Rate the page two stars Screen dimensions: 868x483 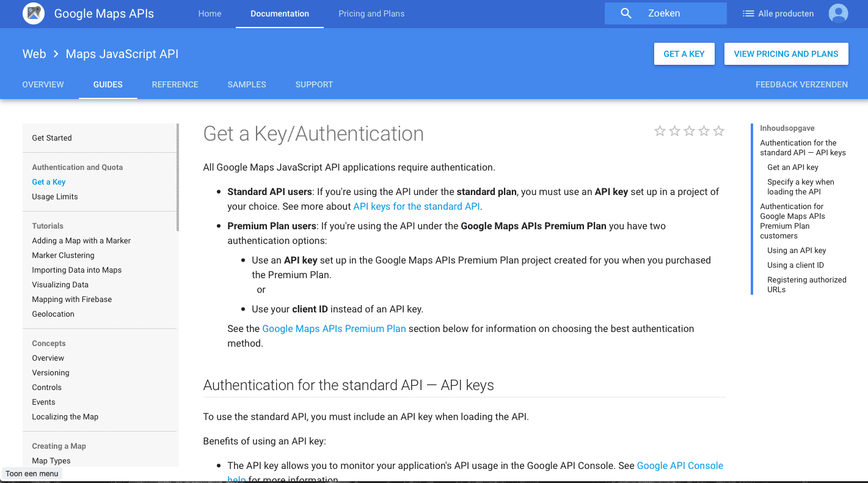pos(674,131)
